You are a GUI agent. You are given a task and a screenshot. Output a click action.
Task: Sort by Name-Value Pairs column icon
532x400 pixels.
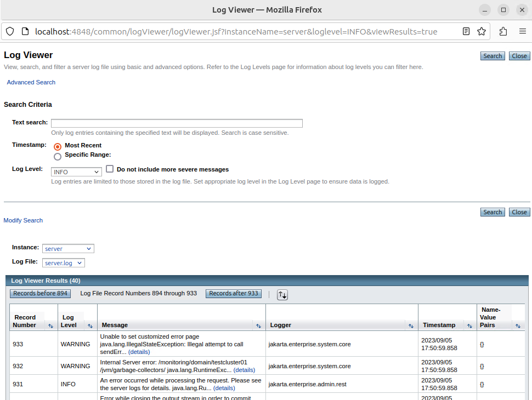point(518,326)
